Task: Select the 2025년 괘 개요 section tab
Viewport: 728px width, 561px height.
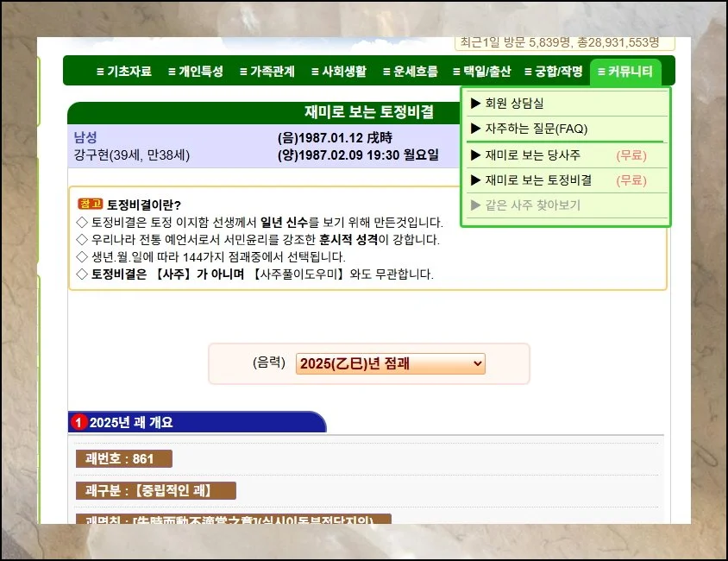Action: coord(197,423)
